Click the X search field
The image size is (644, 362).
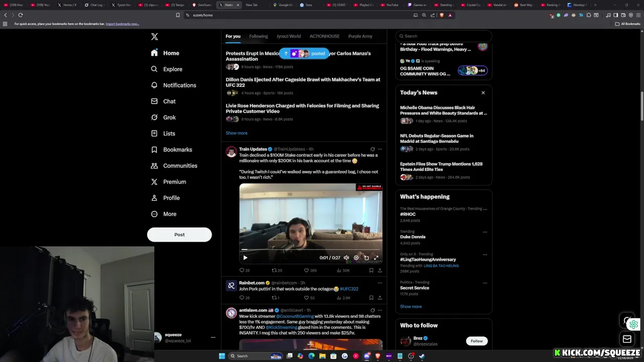[x=443, y=36]
